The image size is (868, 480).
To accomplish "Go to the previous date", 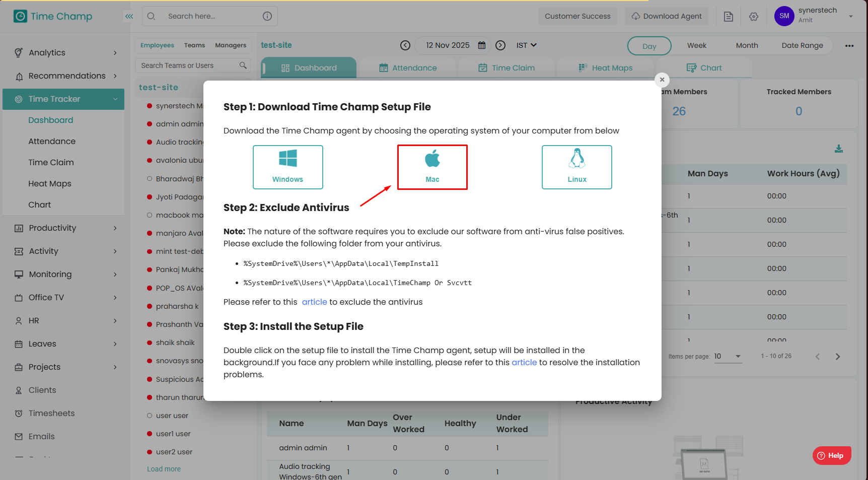I will coord(405,45).
